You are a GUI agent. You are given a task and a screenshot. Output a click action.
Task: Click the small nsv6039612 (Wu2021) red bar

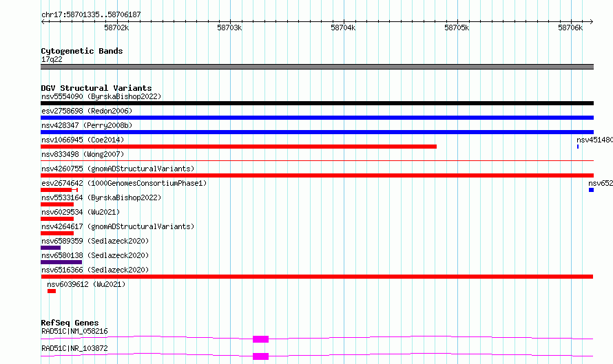[52, 291]
